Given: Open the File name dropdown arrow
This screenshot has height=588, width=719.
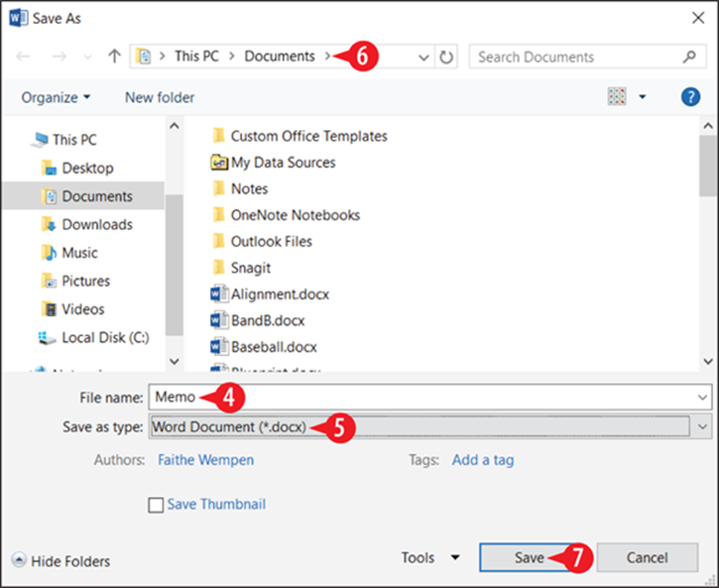Looking at the screenshot, I should point(702,398).
